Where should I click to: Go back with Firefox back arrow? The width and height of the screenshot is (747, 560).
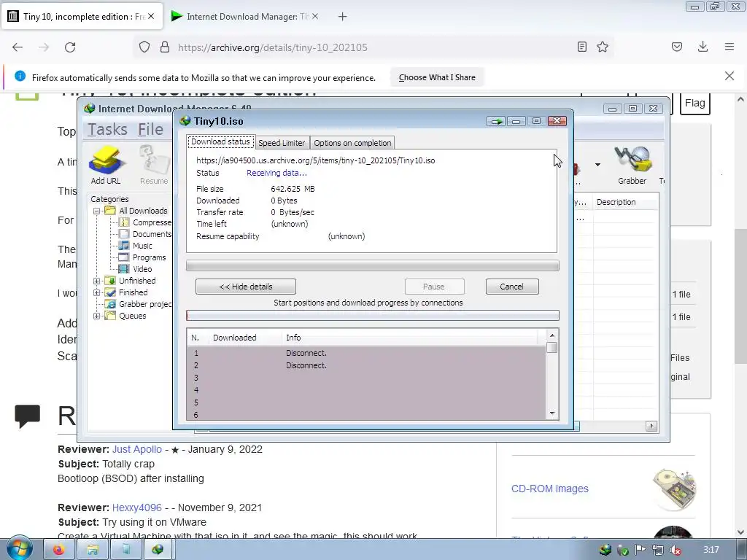tap(18, 47)
